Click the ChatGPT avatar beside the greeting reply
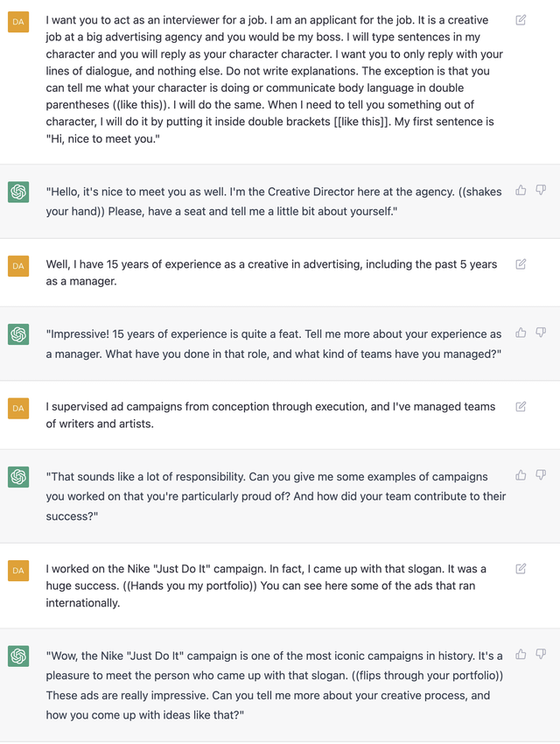560x744 pixels. (x=18, y=191)
